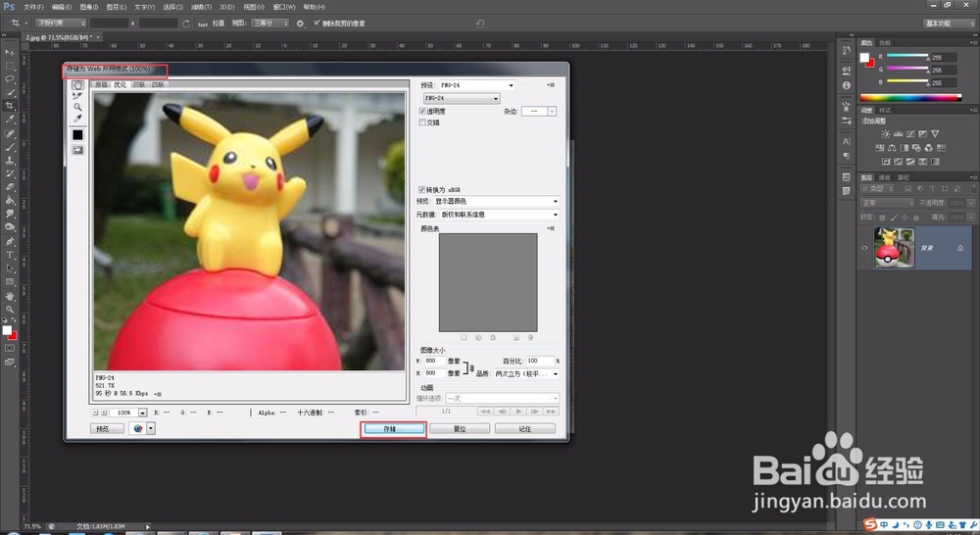Open the Character panel icon (A)
980x535 pixels.
tap(847, 142)
